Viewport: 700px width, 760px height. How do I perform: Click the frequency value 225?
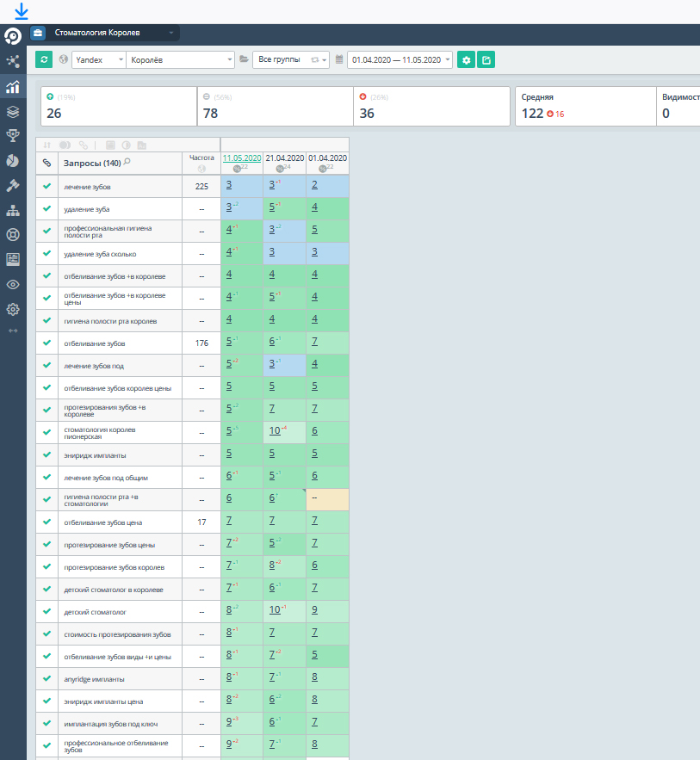pyautogui.click(x=201, y=187)
